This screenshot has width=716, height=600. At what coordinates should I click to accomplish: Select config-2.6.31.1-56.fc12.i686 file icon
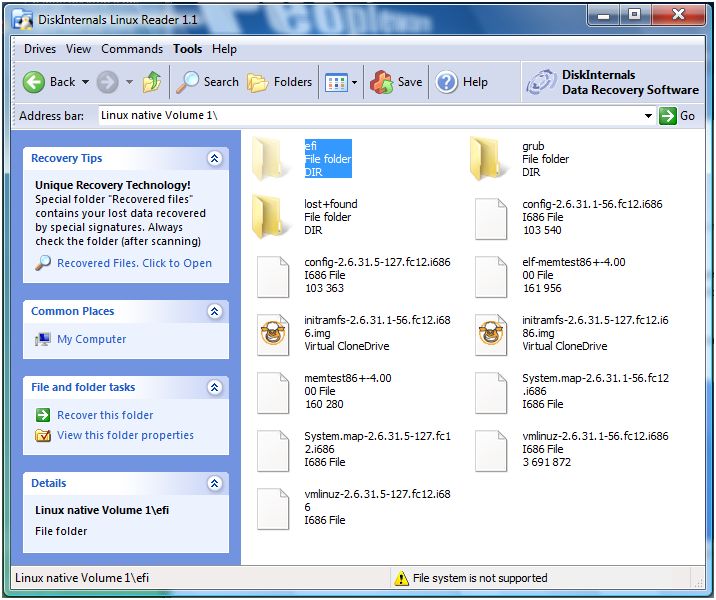[x=491, y=219]
